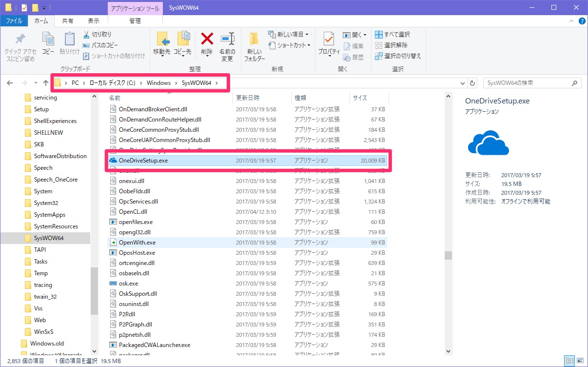Image resolution: width=588 pixels, height=367 pixels.
Task: Select OpenWith.exe in file list
Action: pyautogui.click(x=248, y=242)
